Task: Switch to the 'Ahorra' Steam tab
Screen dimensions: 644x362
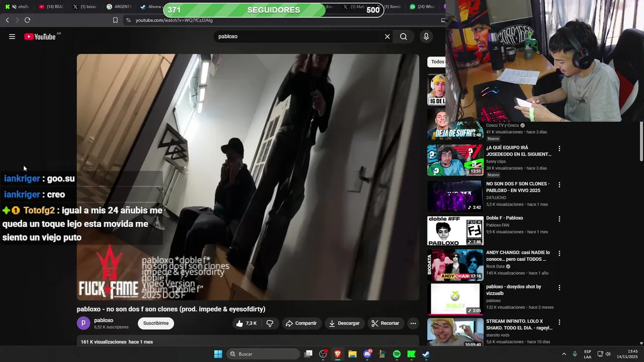Action: (x=150, y=7)
